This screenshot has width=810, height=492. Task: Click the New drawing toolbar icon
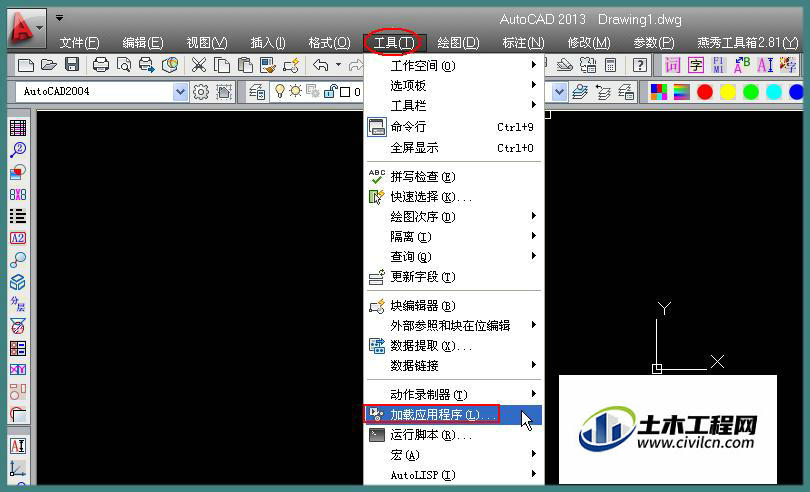pos(26,65)
